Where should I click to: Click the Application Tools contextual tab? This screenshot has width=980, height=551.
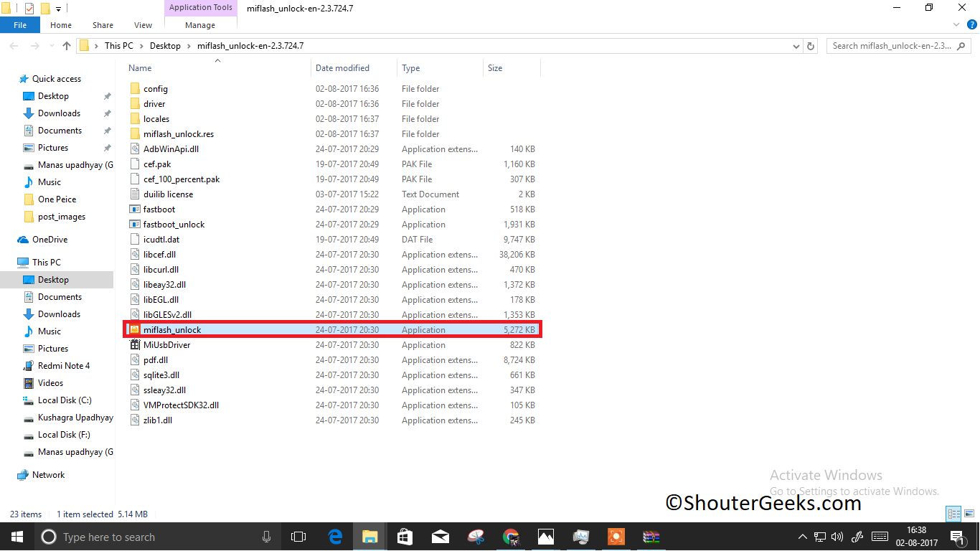201,8
